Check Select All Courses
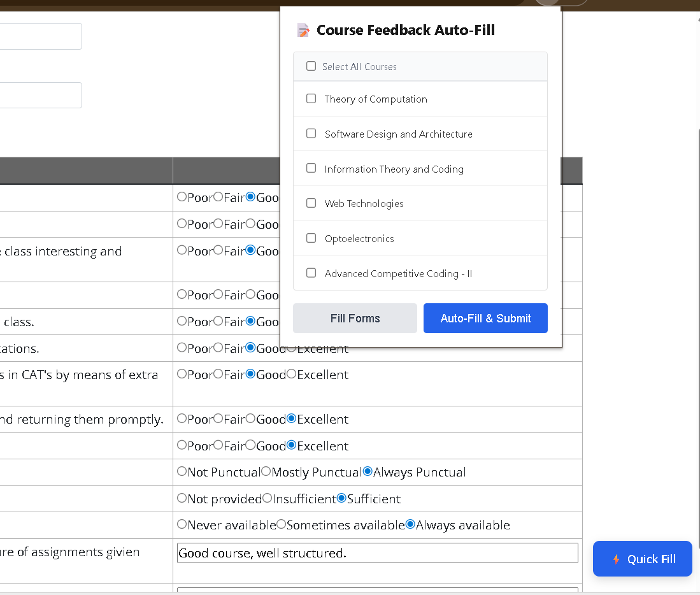The image size is (700, 595). pos(311,66)
